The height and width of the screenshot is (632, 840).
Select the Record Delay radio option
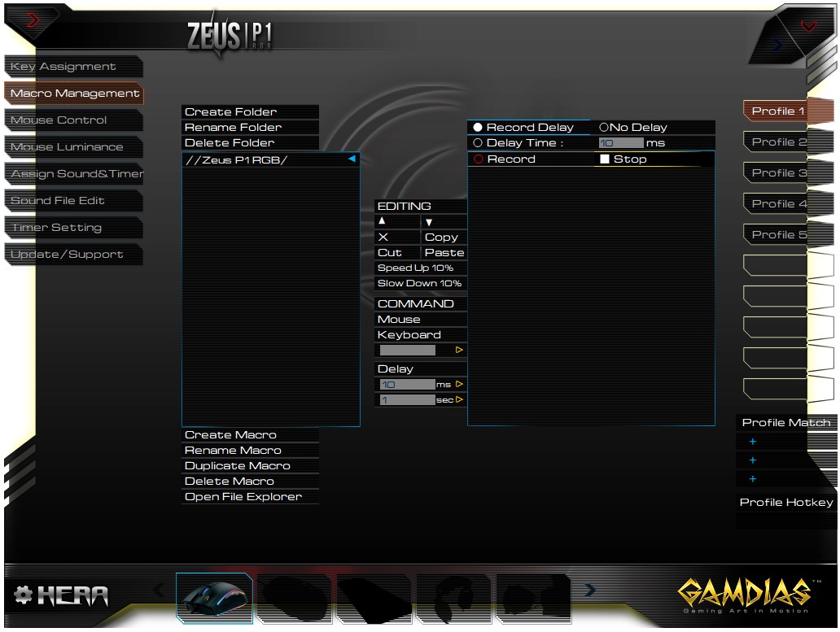pos(478,128)
